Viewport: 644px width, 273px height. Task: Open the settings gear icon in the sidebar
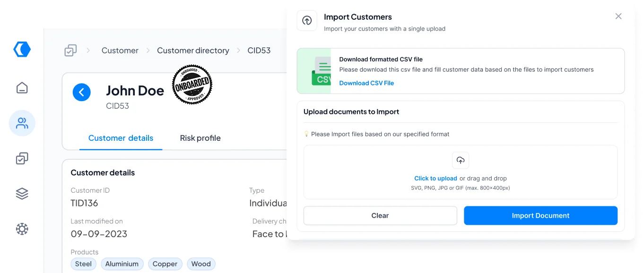point(22,229)
